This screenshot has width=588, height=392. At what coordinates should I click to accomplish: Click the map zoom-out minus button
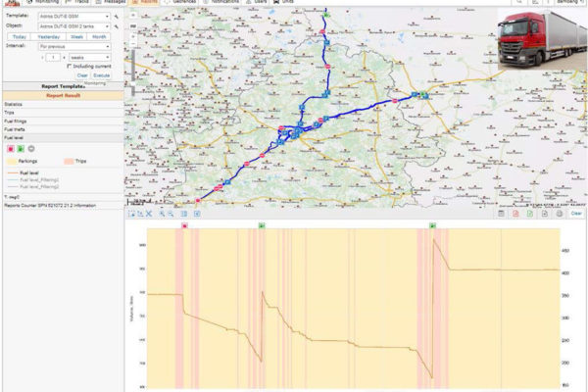tap(133, 44)
